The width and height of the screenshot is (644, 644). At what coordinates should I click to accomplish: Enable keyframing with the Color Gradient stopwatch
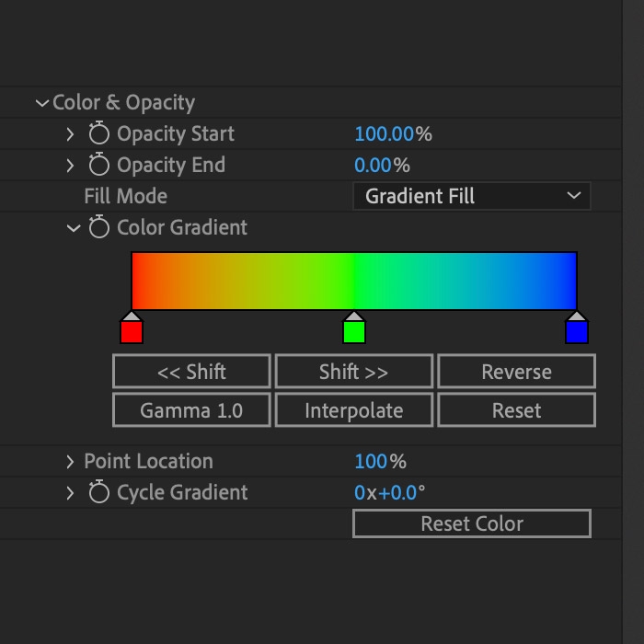[x=99, y=226]
